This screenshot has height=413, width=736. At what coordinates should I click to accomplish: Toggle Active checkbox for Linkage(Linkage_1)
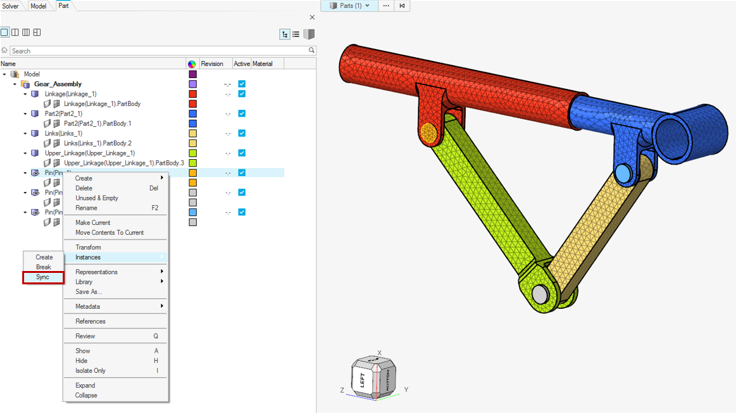click(242, 94)
